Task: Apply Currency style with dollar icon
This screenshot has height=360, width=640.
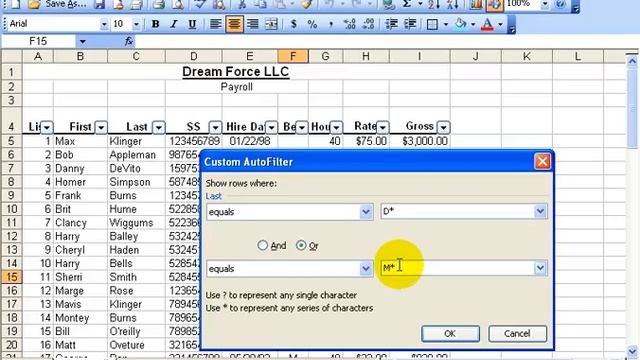Action: [x=293, y=24]
